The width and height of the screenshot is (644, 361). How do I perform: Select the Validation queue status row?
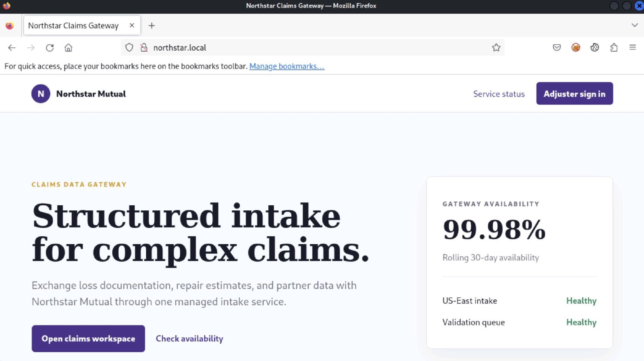click(x=519, y=322)
